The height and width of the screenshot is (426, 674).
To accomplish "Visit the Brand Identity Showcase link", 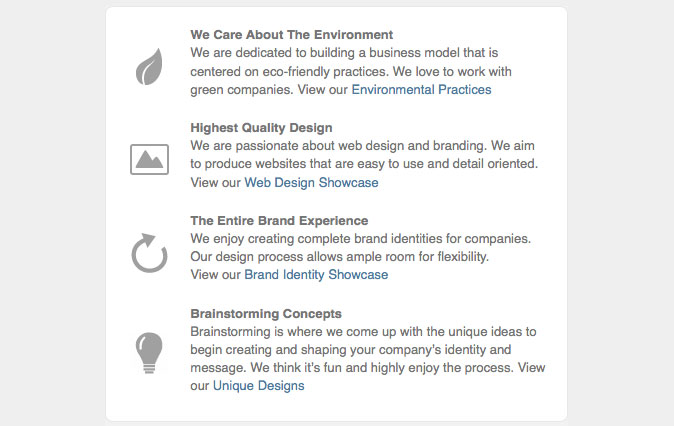I will [316, 275].
